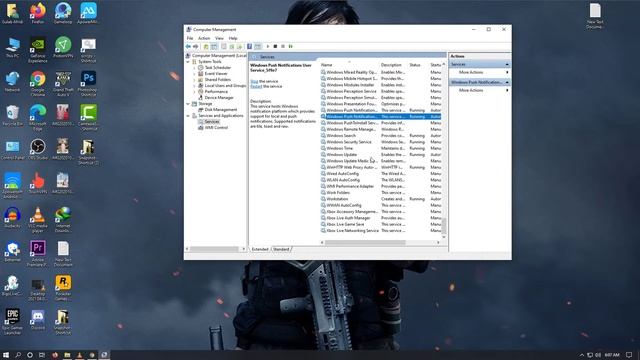Open ProtonVPN desktop shortcut

click(63, 47)
